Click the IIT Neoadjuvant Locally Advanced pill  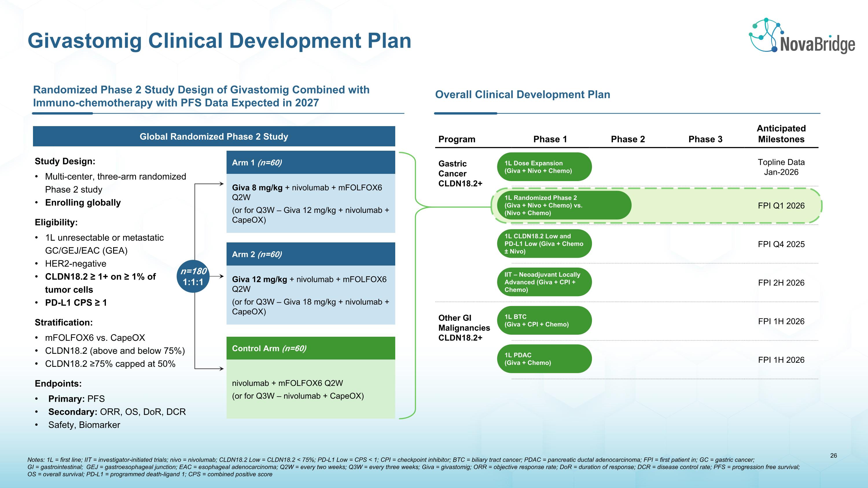pos(544,282)
